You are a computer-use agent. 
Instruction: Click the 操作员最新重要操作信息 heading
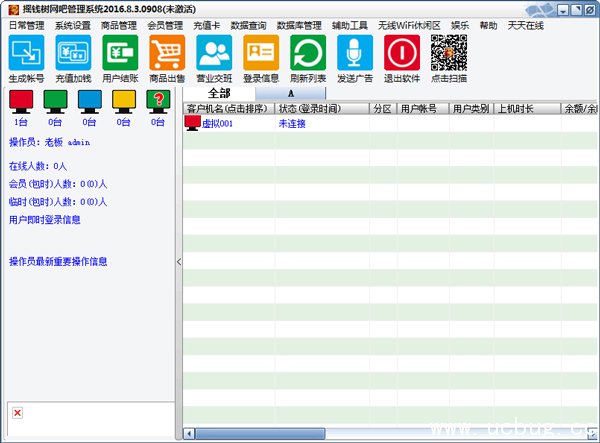[x=58, y=262]
